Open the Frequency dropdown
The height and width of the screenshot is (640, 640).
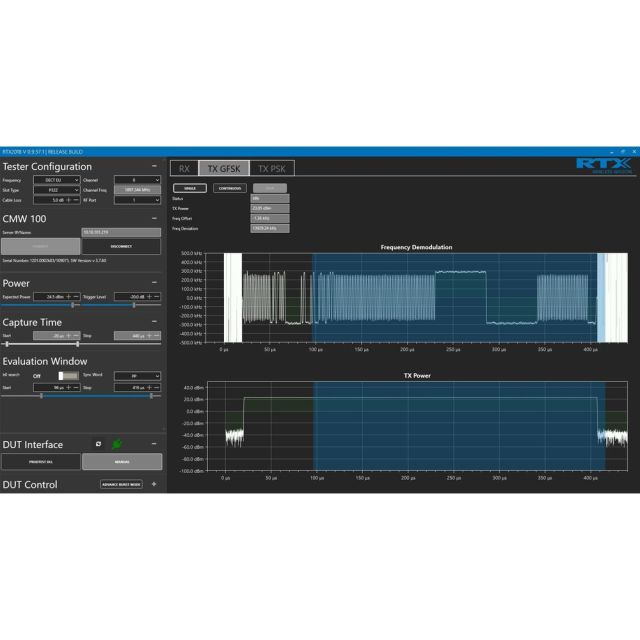(x=56, y=180)
